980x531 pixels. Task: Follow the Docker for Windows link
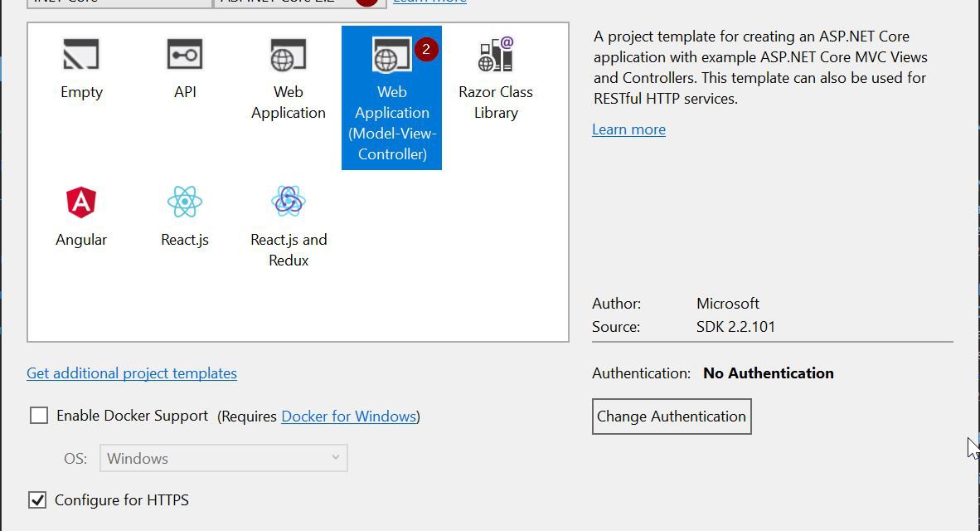coord(348,417)
